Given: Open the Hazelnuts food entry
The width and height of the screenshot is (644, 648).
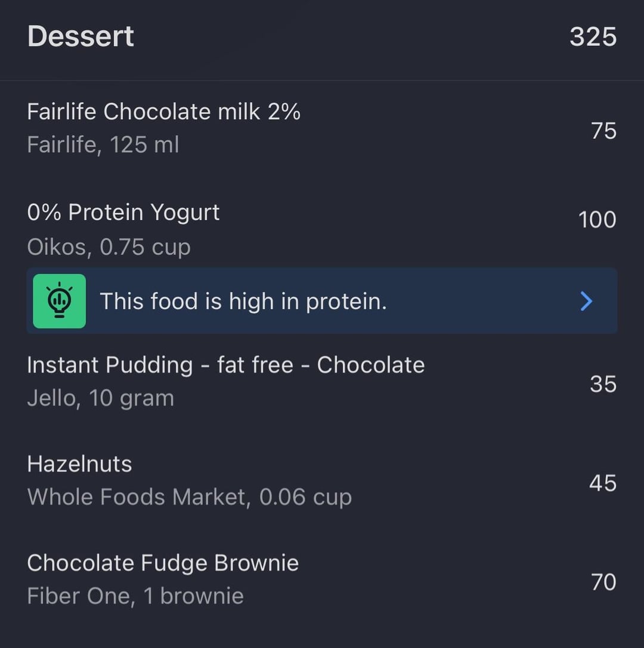Looking at the screenshot, I should click(x=79, y=464).
